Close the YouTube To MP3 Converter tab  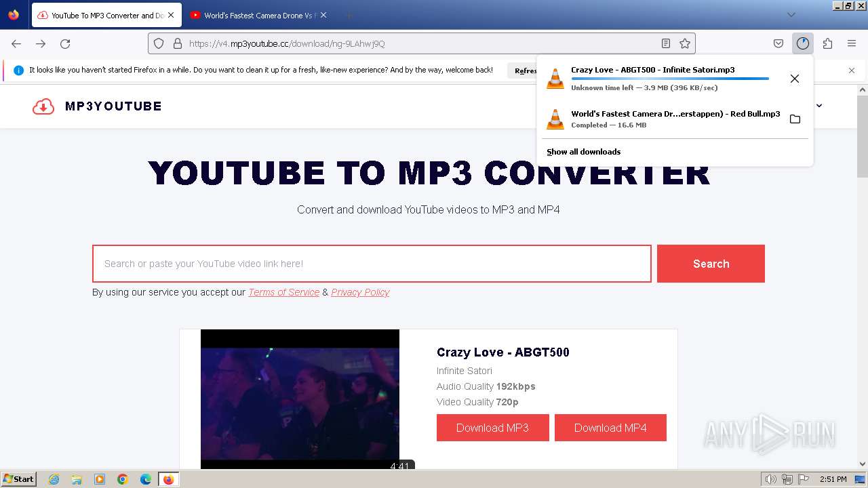pos(171,15)
